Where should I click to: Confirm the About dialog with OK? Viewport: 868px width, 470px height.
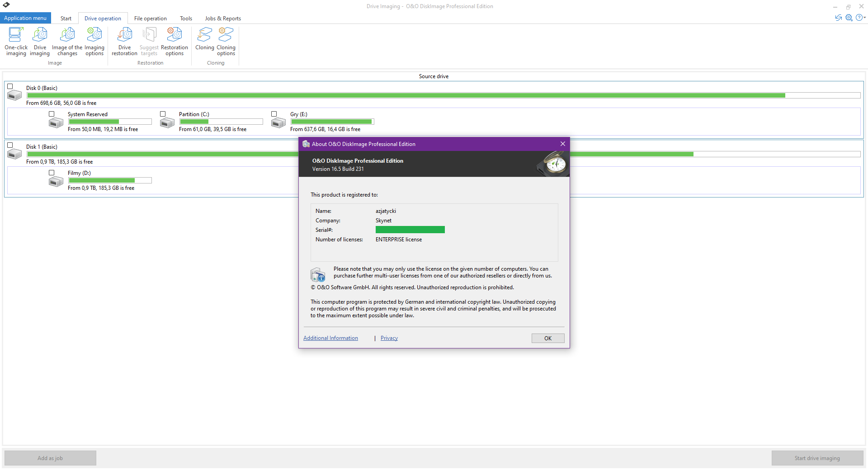click(548, 338)
